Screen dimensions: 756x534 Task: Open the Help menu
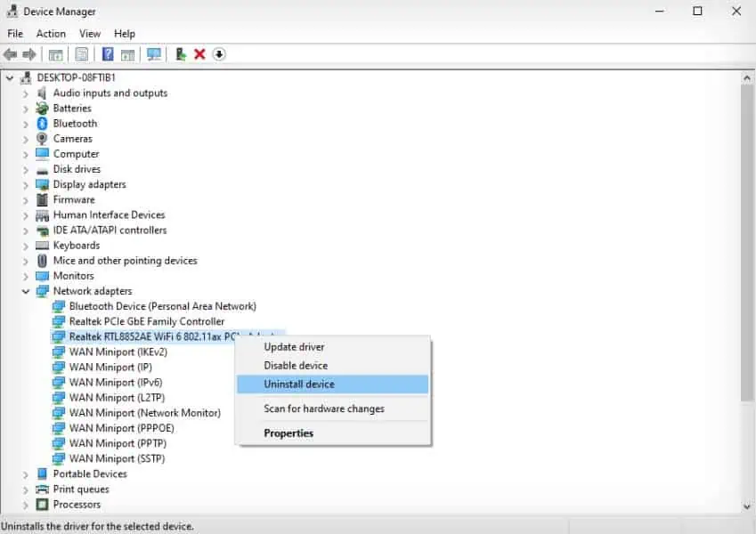pos(125,34)
